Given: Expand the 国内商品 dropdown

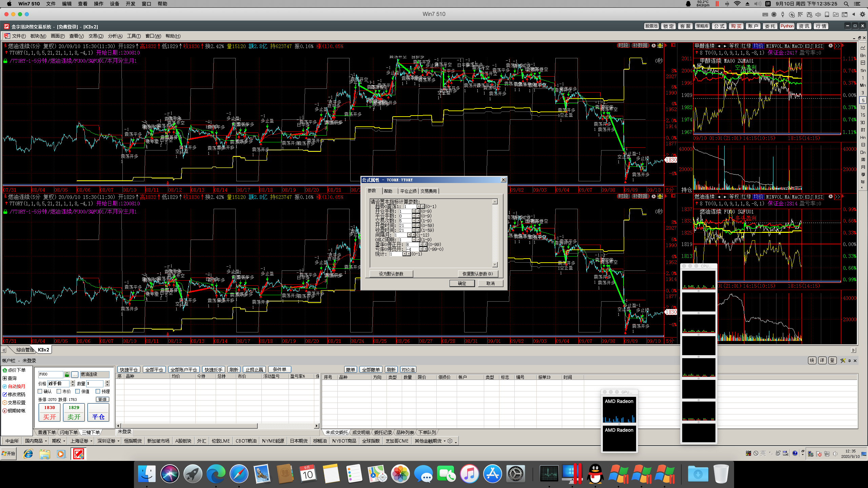Looking at the screenshot, I should coord(45,441).
